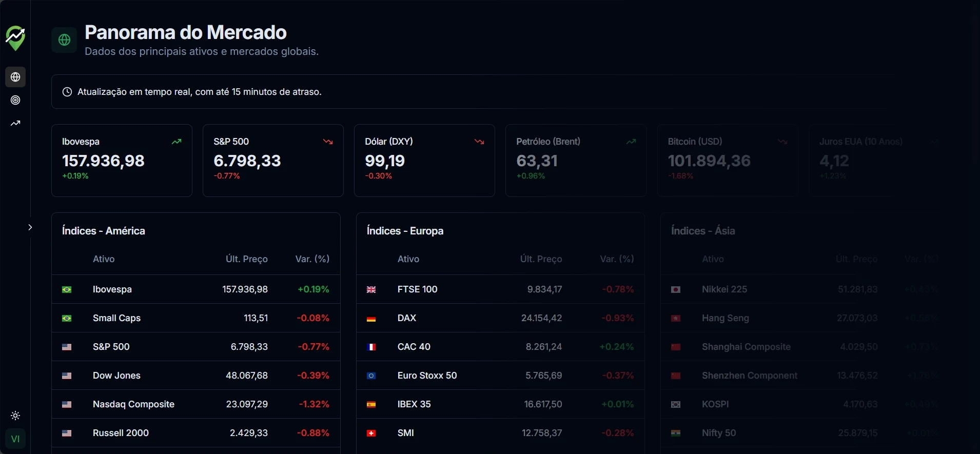The height and width of the screenshot is (454, 980).
Task: Click the clock icon in update notice
Action: point(67,92)
